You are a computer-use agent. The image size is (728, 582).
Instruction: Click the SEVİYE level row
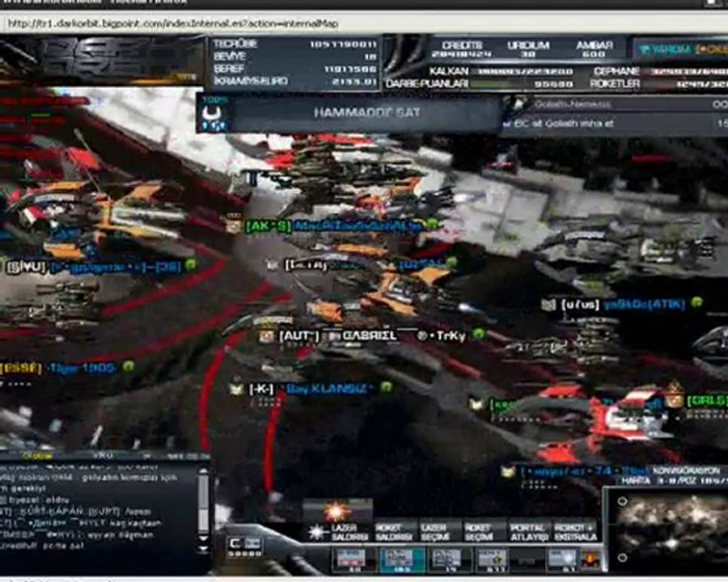pyautogui.click(x=294, y=57)
